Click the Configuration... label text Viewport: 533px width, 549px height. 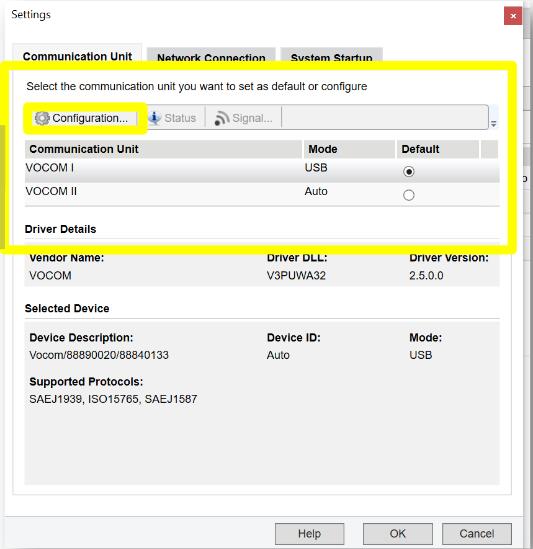click(x=90, y=118)
